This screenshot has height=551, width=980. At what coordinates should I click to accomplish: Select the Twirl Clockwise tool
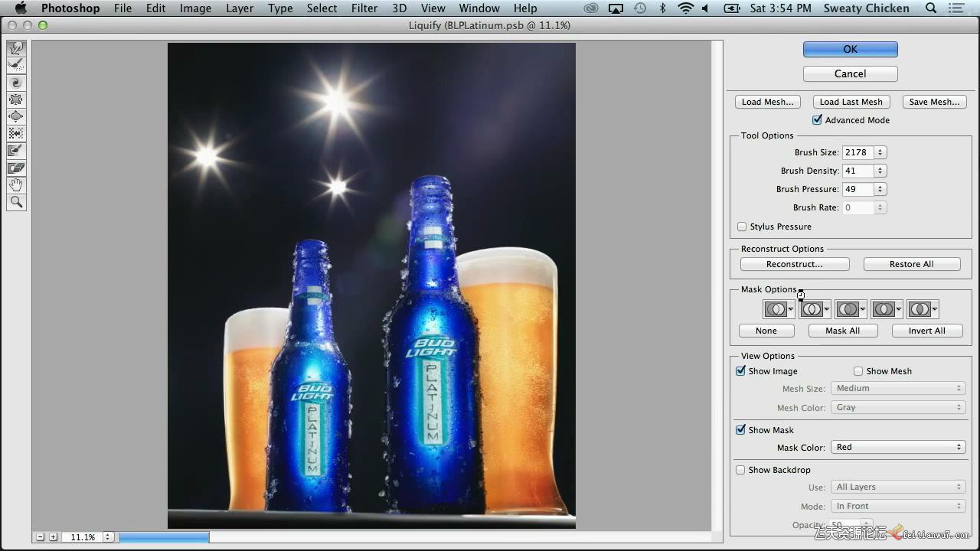pos(16,83)
